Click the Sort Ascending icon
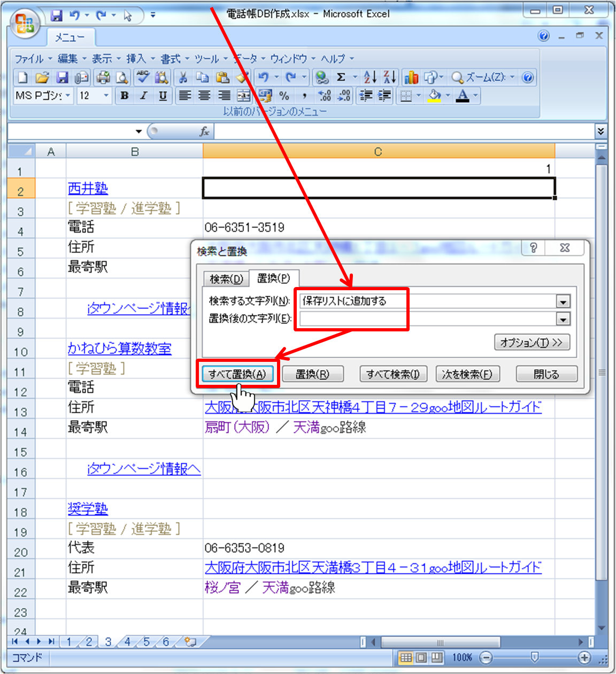Viewport: 616px width, 674px height. tap(370, 78)
